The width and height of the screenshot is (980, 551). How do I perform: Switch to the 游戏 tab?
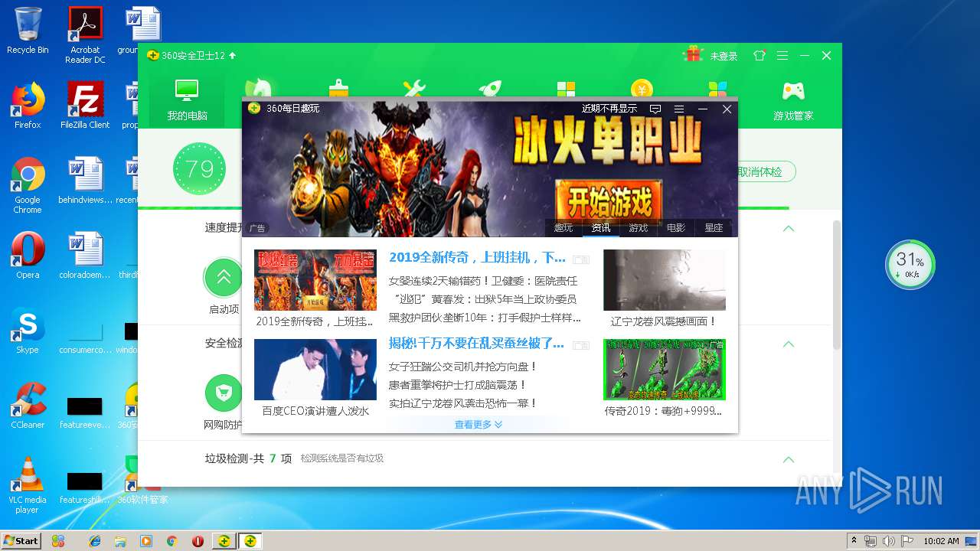pyautogui.click(x=639, y=227)
